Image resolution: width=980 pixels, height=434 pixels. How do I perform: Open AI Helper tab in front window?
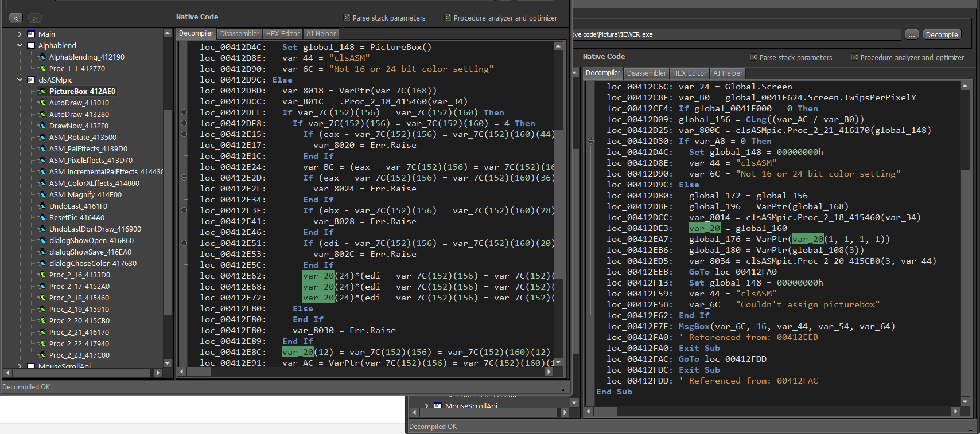(321, 34)
